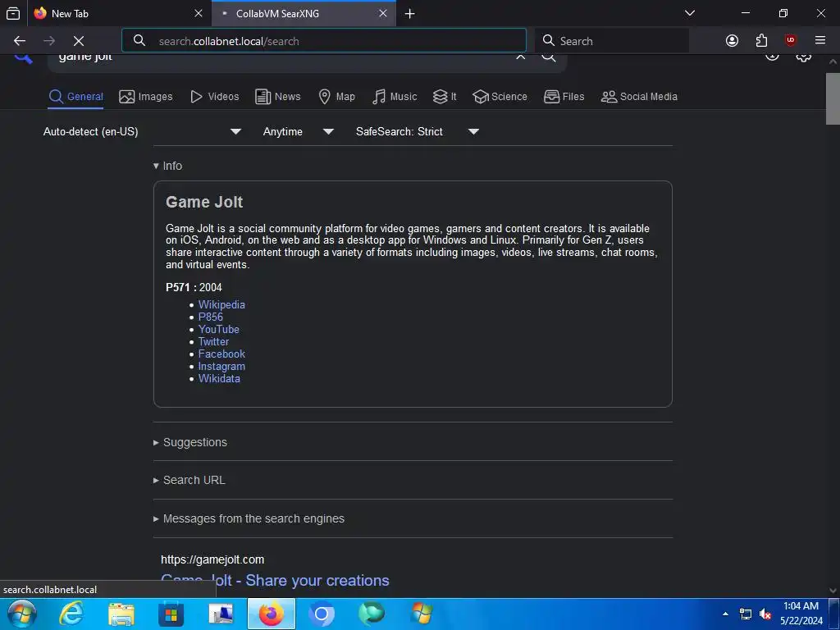Open the P856 infobox link
840x630 pixels.
pos(211,317)
